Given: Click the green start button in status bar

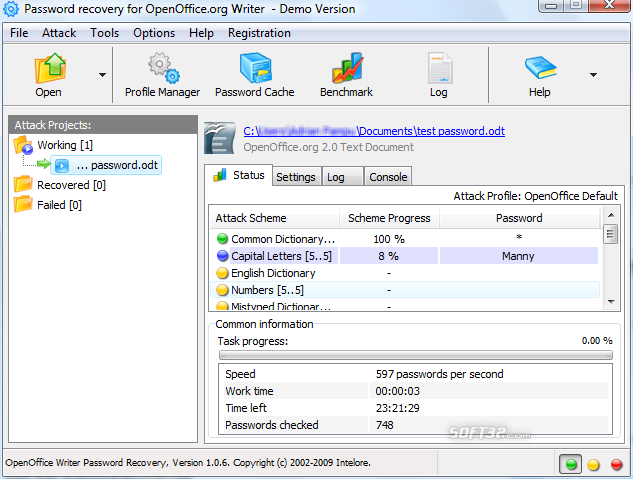Looking at the screenshot, I should tap(570, 464).
